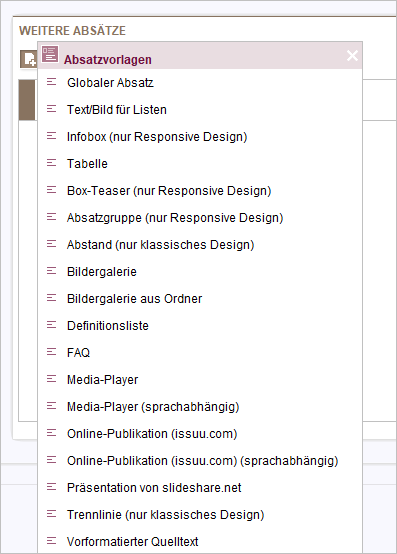Select Media-Player (sprachabhängig) template
The width and height of the screenshot is (397, 554).
tap(153, 407)
